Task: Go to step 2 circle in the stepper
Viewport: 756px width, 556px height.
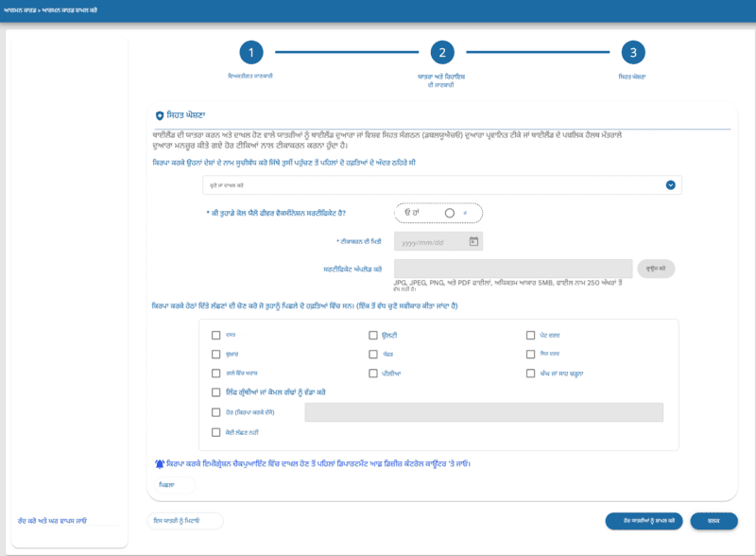Action: coord(442,53)
